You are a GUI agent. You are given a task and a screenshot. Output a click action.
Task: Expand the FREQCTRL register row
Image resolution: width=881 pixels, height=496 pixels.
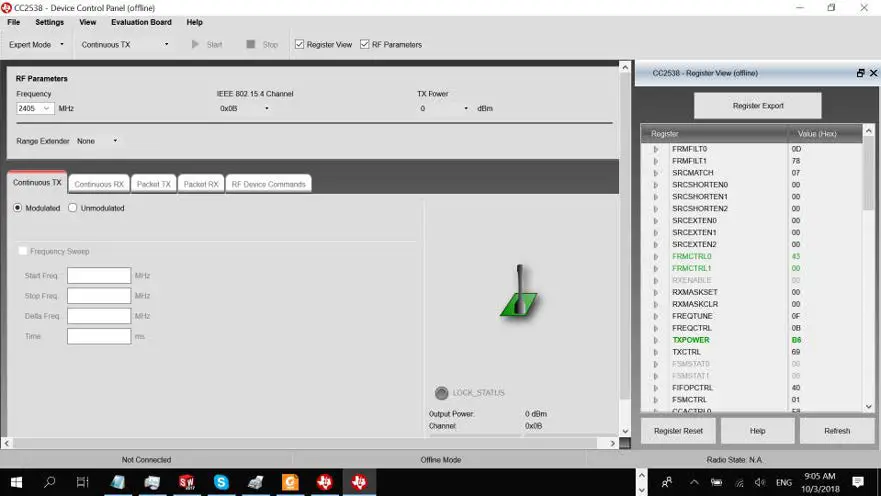(655, 328)
